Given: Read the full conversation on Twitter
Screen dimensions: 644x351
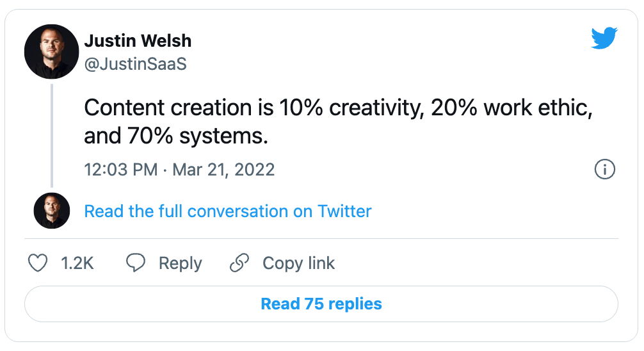Looking at the screenshot, I should pyautogui.click(x=228, y=211).
